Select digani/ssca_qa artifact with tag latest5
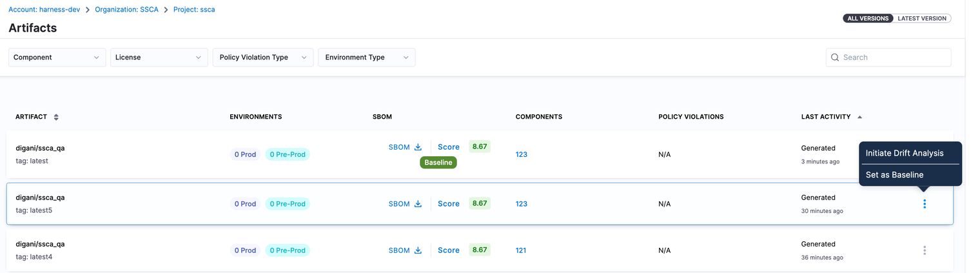The image size is (980, 273). click(x=40, y=197)
